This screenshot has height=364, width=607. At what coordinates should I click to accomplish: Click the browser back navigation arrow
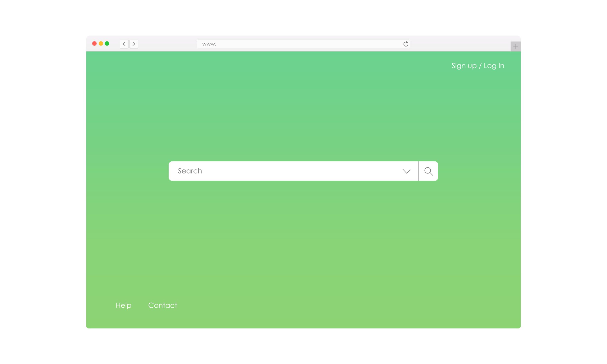tap(124, 43)
